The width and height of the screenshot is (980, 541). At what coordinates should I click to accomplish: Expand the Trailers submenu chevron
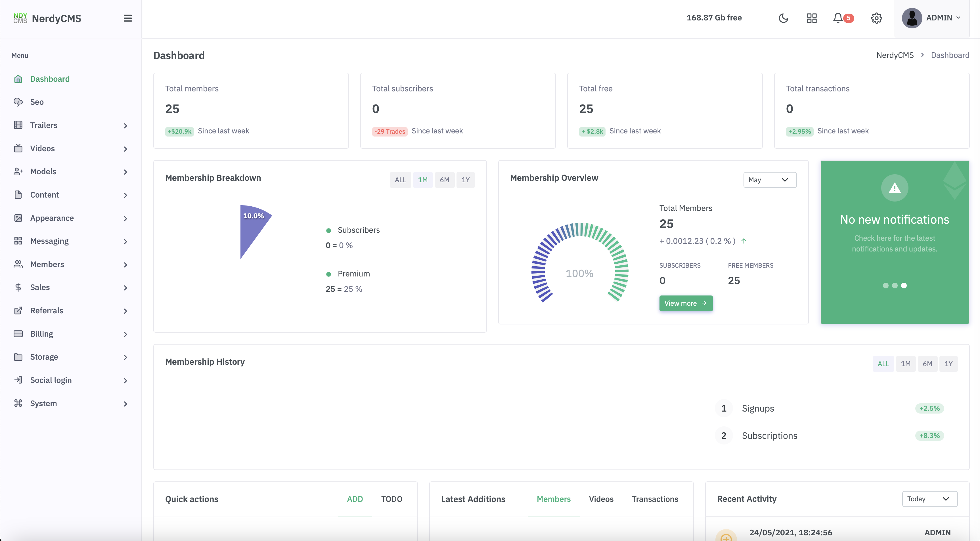(x=125, y=125)
